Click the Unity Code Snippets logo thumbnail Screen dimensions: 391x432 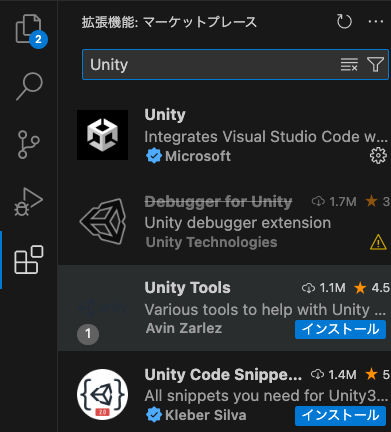[103, 394]
